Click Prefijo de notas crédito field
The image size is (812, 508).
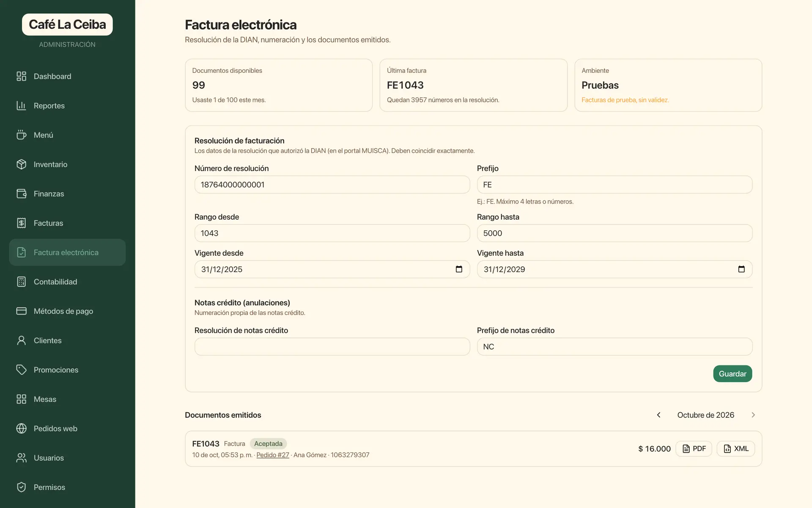click(614, 347)
